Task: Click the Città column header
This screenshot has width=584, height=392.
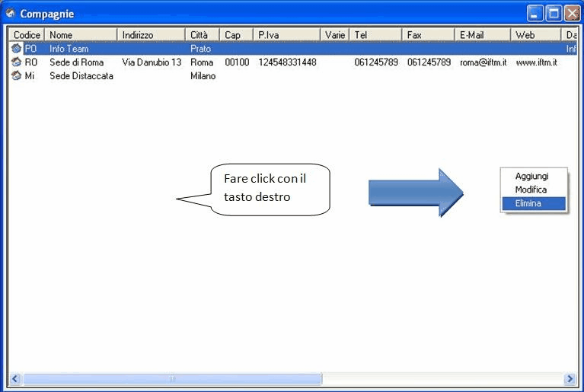Action: pyautogui.click(x=203, y=35)
